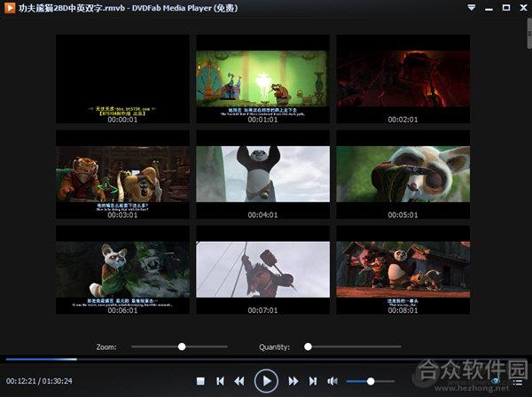Click the Quantity: label
532x397 pixels.
coord(275,347)
